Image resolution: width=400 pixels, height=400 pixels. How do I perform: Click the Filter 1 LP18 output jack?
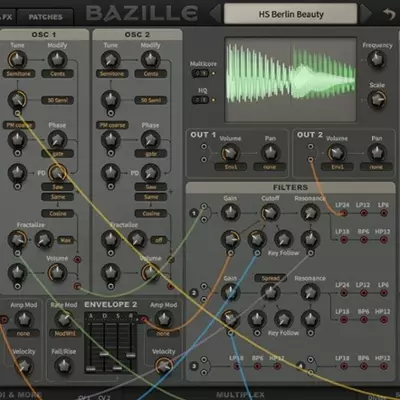click(x=343, y=239)
